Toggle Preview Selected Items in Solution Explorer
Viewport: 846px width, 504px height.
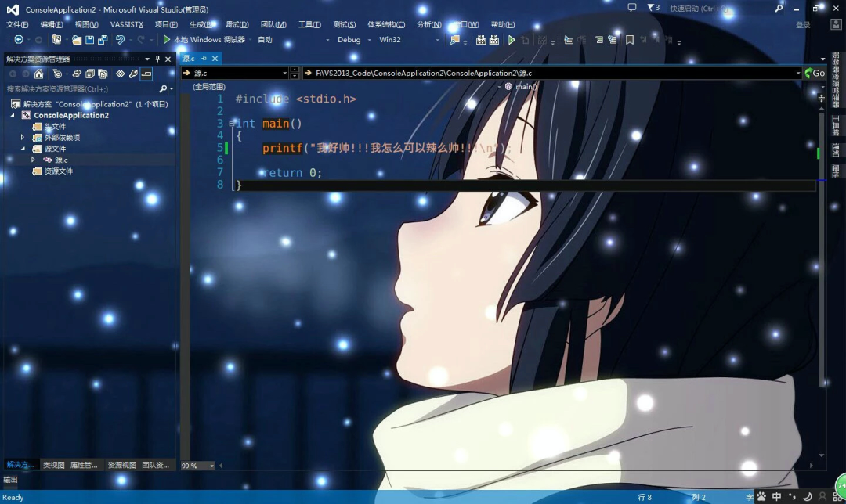pyautogui.click(x=146, y=74)
